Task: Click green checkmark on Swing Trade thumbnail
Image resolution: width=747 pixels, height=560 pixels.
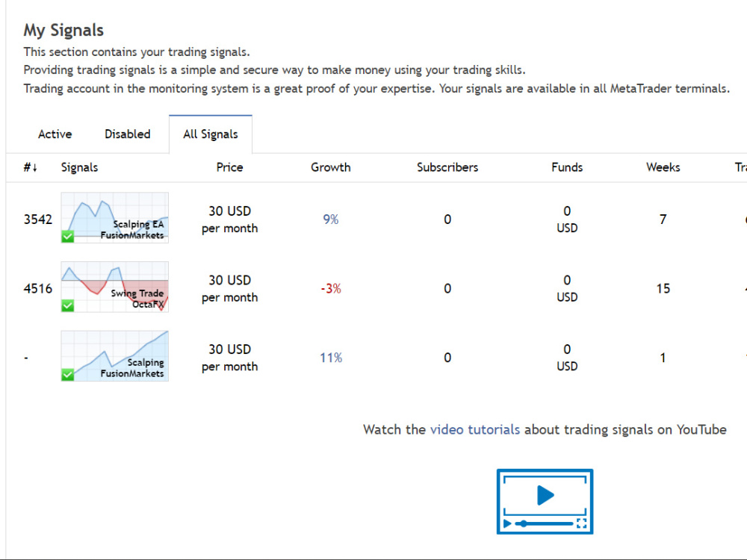Action: 68,305
